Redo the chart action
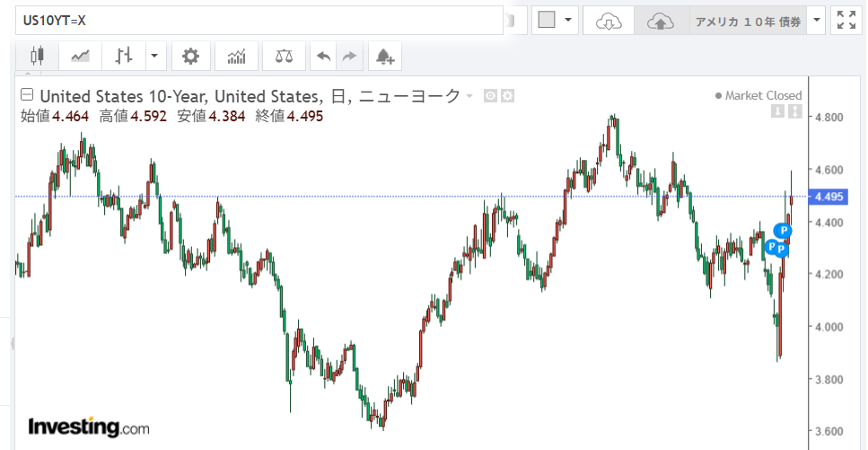Viewport: 868px width, 450px height. coord(349,56)
